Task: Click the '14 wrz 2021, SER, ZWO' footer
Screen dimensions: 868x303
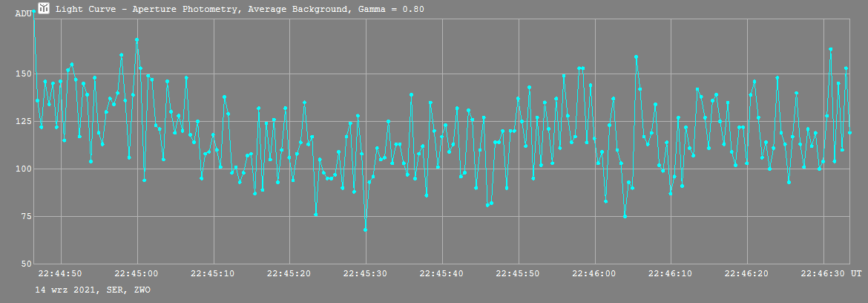Action: (93, 290)
